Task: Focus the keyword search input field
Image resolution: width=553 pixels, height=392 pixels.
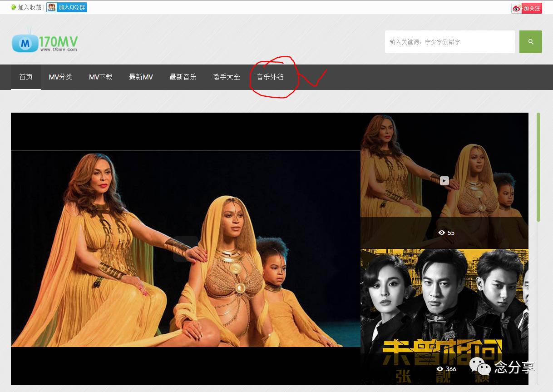Action: tap(450, 42)
